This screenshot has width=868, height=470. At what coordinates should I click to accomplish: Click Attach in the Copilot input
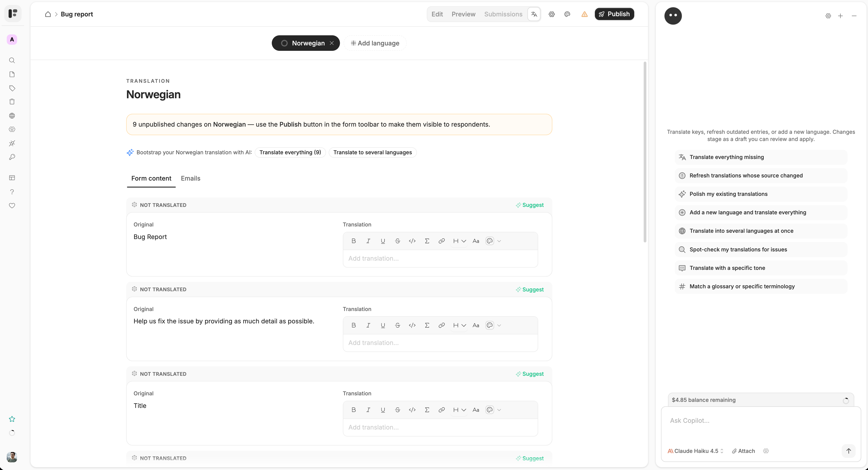point(743,451)
